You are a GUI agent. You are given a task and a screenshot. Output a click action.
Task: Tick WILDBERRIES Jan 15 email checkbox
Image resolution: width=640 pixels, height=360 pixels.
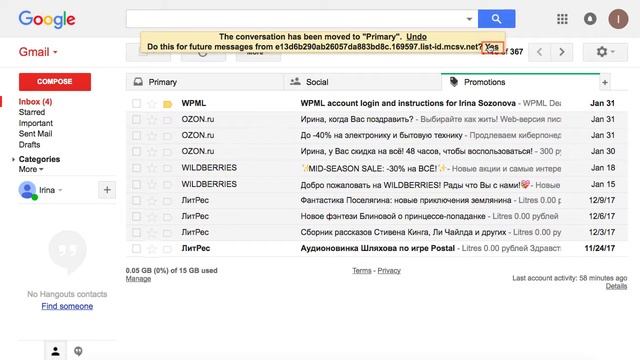pyautogui.click(x=136, y=184)
